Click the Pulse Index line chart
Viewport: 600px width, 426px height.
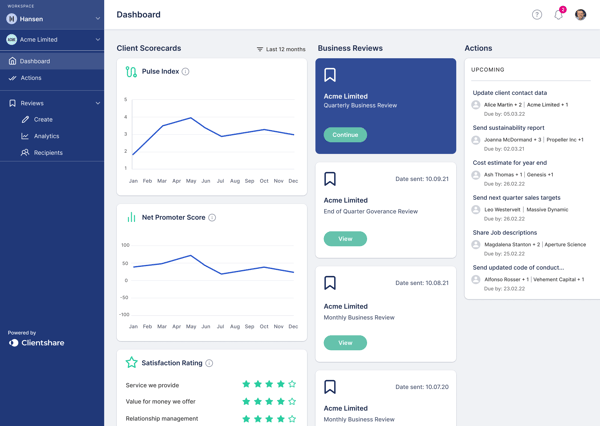point(213,136)
